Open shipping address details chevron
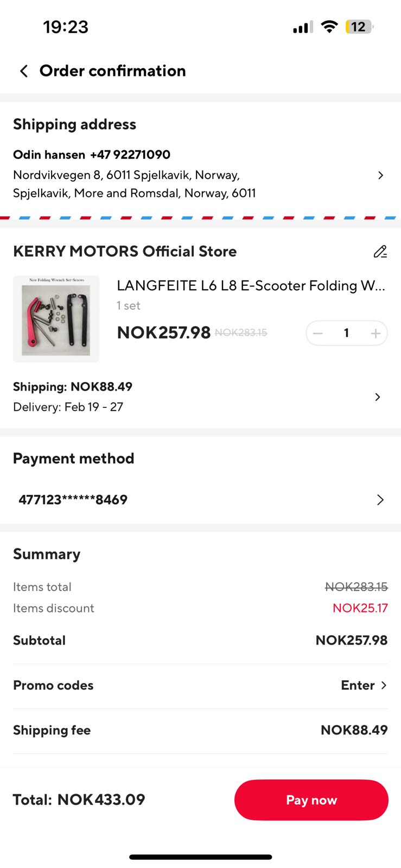Screen dimensions: 401x868 (380, 175)
